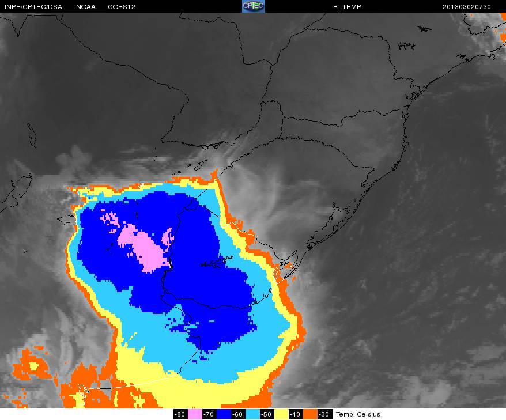Click the CPTEC logo in header
Screen dimensions: 506x420
(254, 6)
